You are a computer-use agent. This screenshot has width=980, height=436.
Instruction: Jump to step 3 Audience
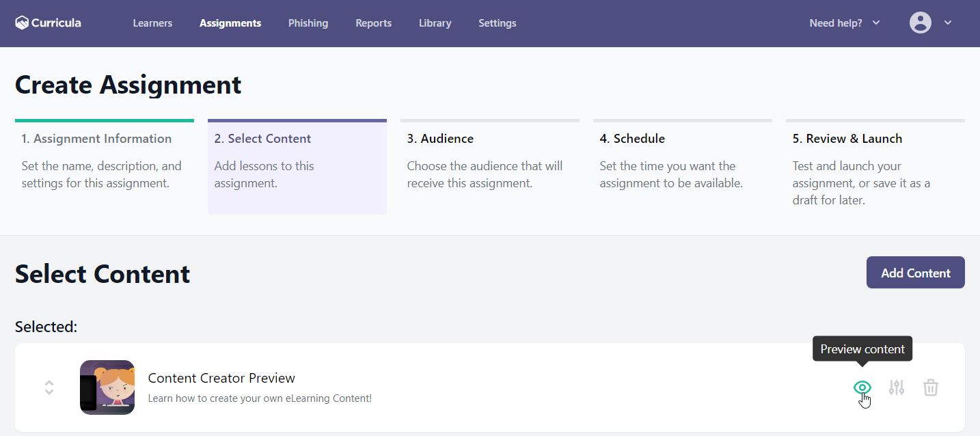(x=490, y=167)
